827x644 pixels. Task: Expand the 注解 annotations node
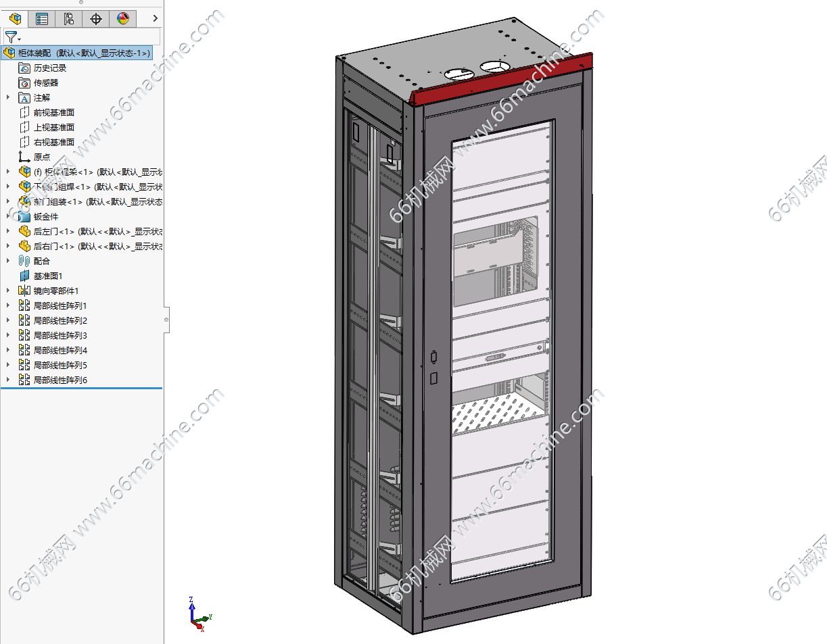(8, 97)
